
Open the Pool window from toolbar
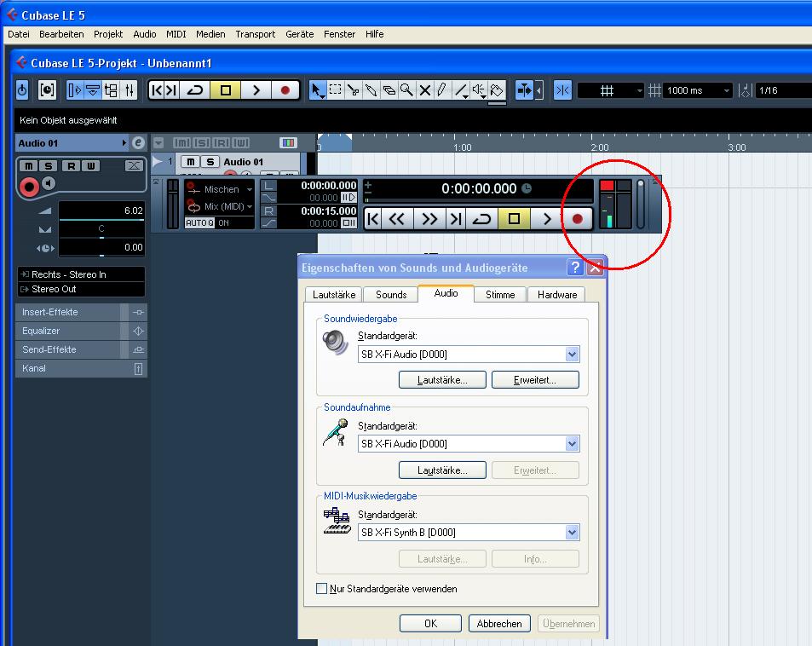(x=110, y=90)
